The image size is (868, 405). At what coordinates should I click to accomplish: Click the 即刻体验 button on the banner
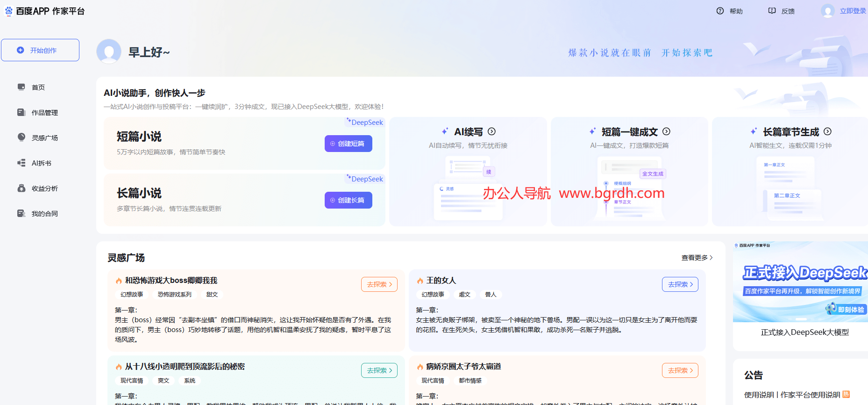[846, 309]
